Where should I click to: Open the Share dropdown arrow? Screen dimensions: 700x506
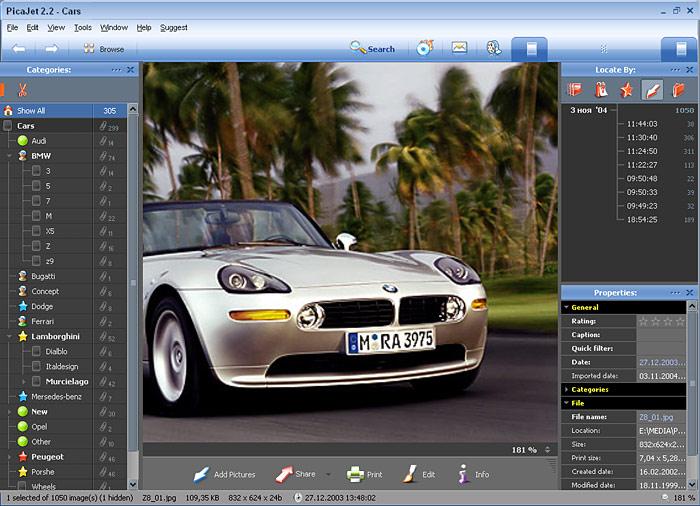coord(328,474)
